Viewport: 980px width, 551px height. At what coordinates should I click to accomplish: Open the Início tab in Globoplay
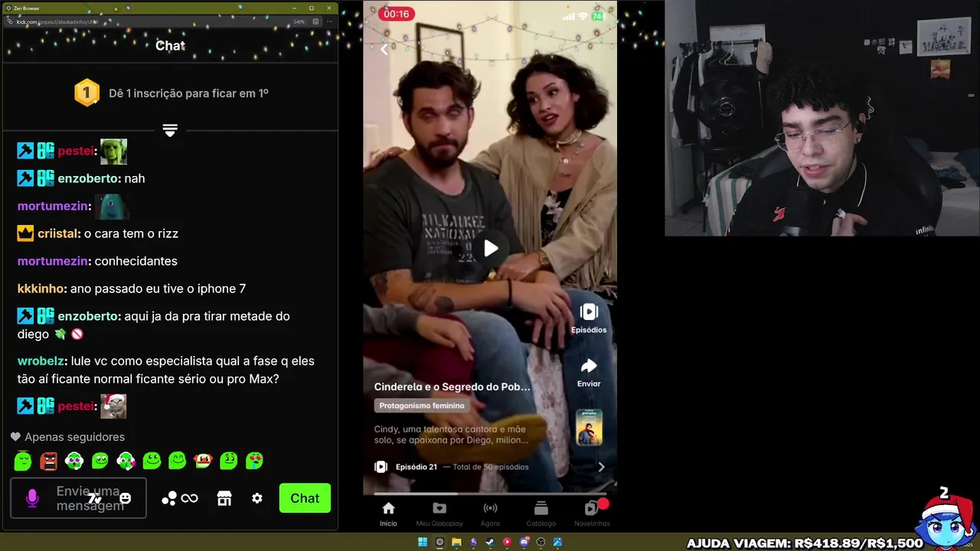point(388,514)
